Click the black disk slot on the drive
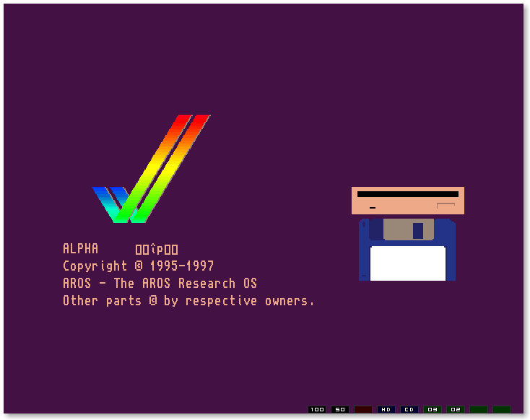 point(407,194)
